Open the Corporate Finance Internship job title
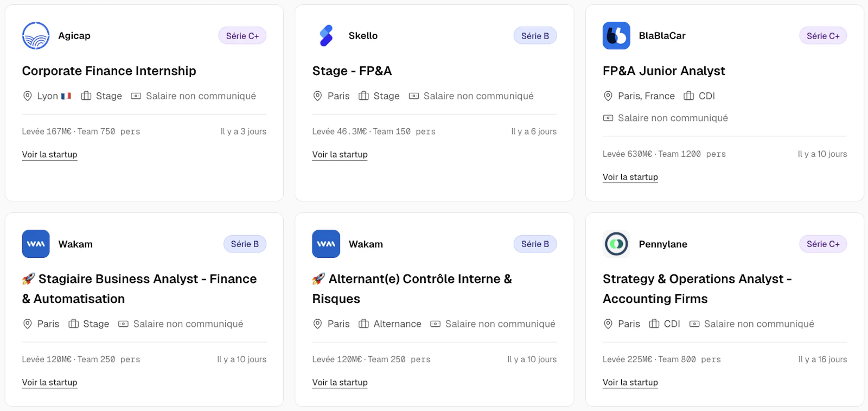 (x=109, y=71)
